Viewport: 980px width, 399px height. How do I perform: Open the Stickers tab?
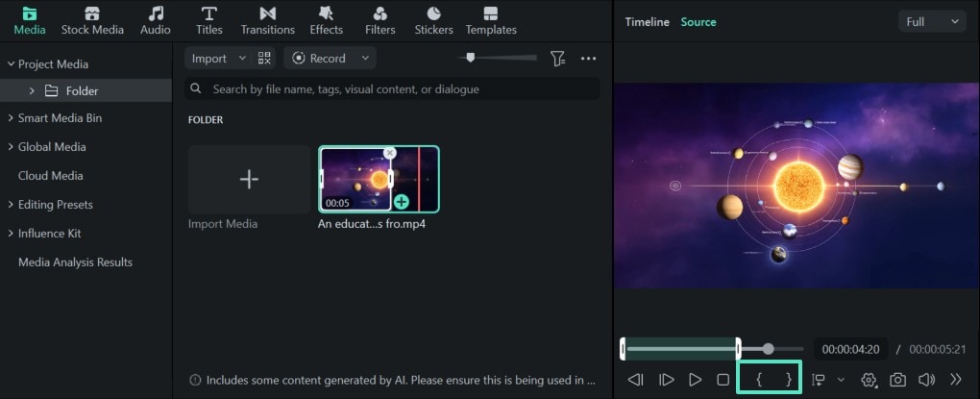(433, 20)
